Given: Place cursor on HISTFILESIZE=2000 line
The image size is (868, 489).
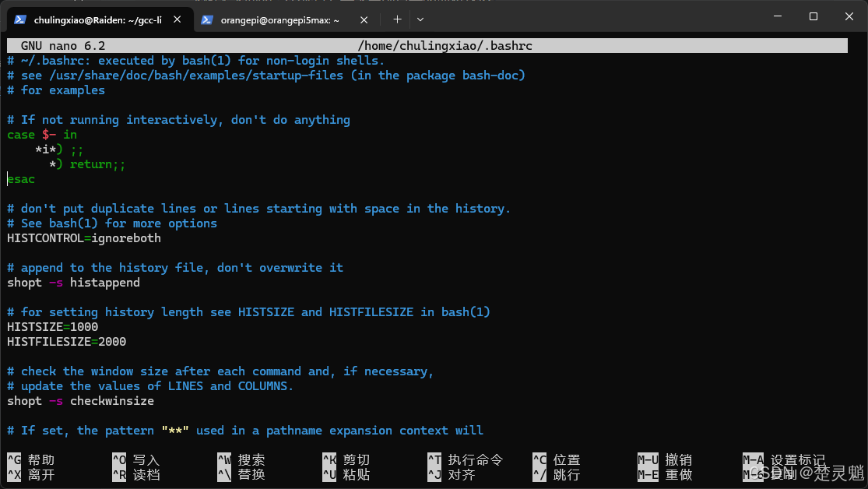Looking at the screenshot, I should tap(66, 342).
